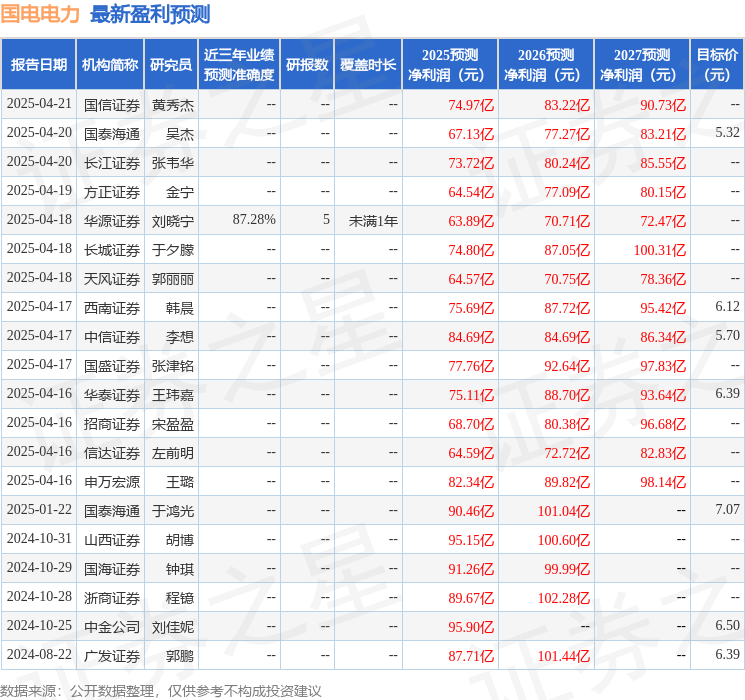Screen dimensions: 745x700
Task: Click the 广发证券 institution name
Action: 111,655
